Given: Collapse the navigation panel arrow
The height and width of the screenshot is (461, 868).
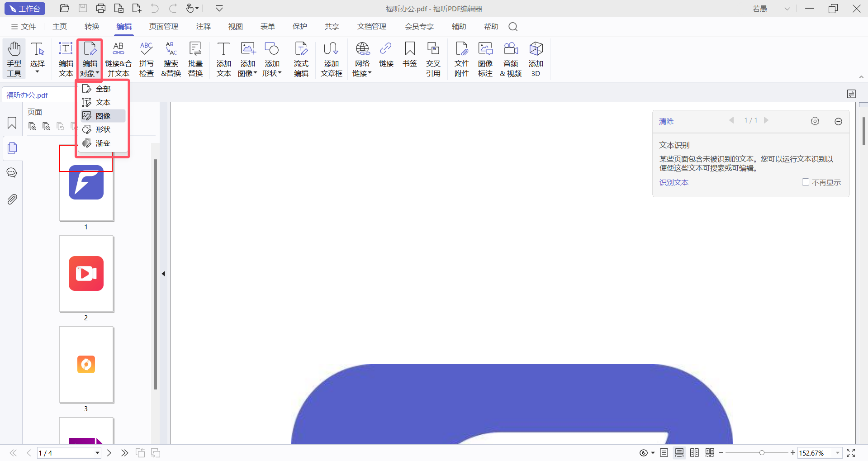Looking at the screenshot, I should (163, 274).
